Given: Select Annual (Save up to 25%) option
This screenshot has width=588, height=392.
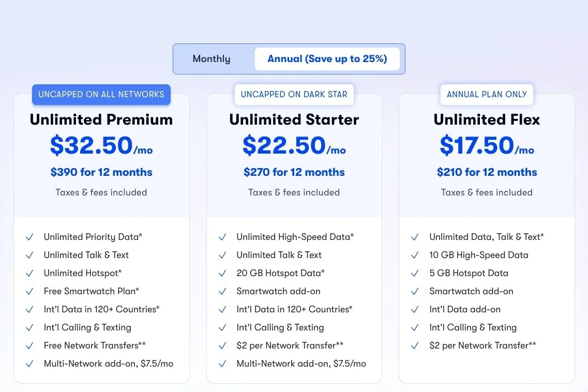Looking at the screenshot, I should coord(327,59).
